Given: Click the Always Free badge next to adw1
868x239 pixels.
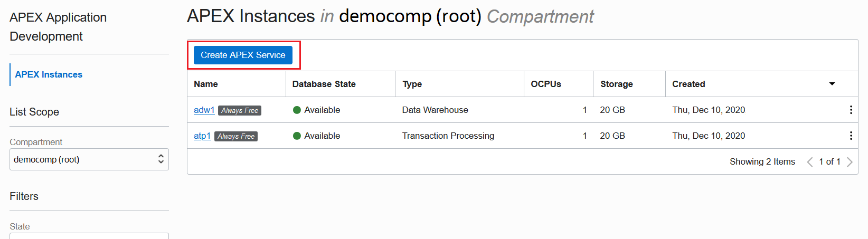Looking at the screenshot, I should (x=240, y=110).
